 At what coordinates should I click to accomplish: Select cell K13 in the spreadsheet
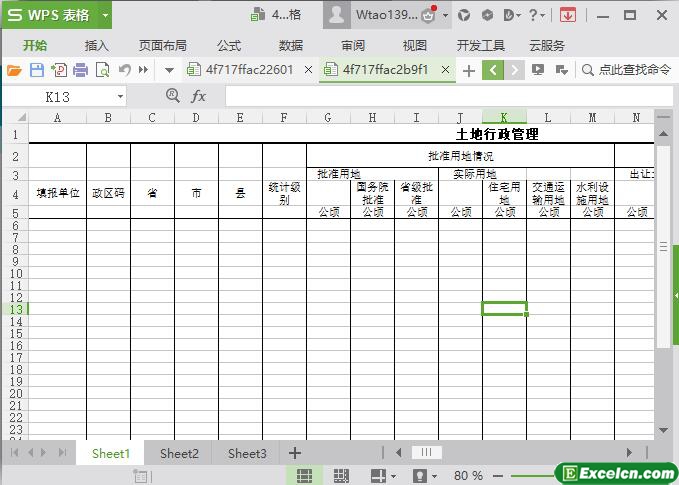[x=504, y=308]
